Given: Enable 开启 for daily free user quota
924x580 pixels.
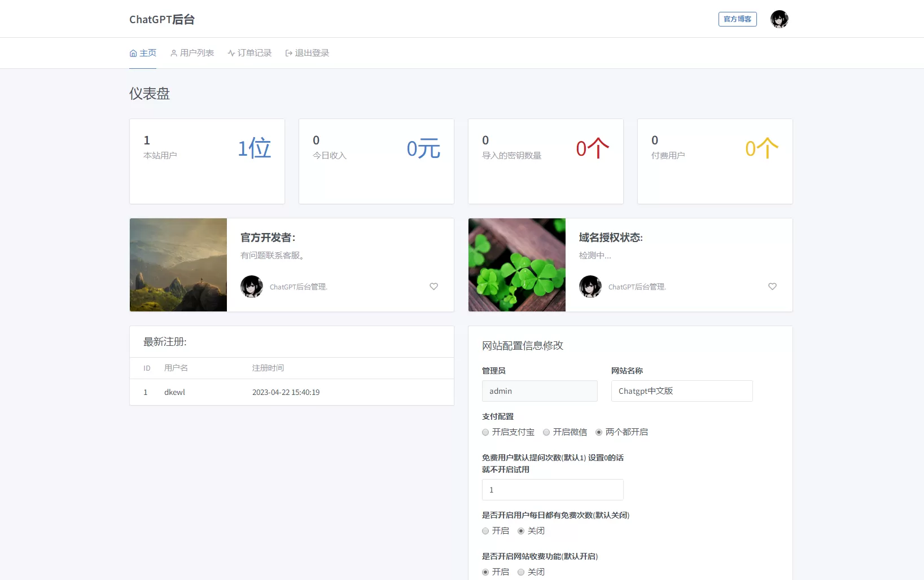Looking at the screenshot, I should (x=485, y=531).
